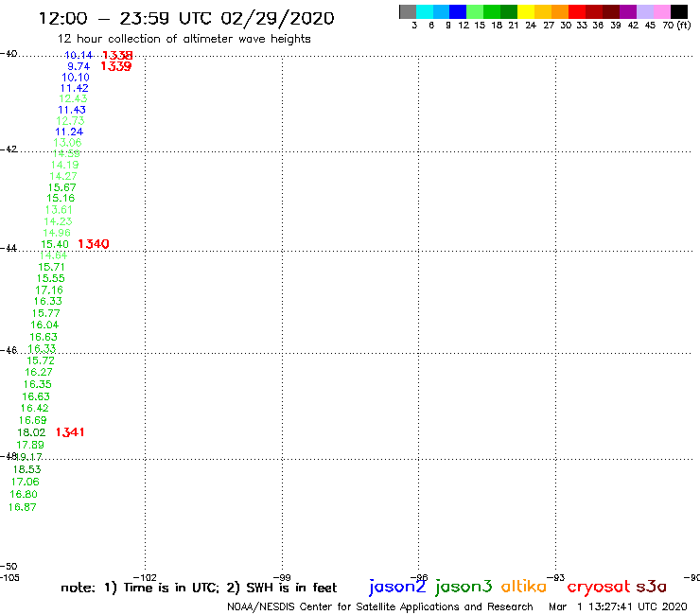Click the wave height value 14.23
Screen dimensions: 700x615
(58, 221)
